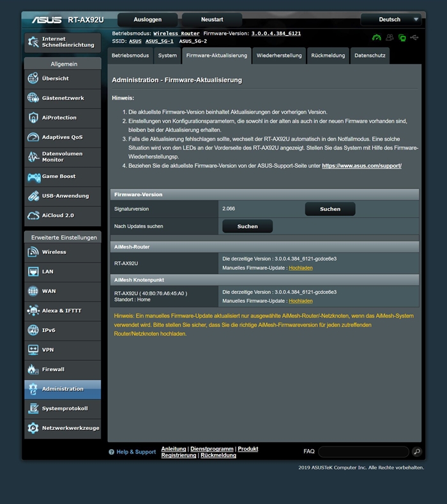This screenshot has width=447, height=504.
Task: Click the ASUS logo in header
Action: (x=47, y=20)
